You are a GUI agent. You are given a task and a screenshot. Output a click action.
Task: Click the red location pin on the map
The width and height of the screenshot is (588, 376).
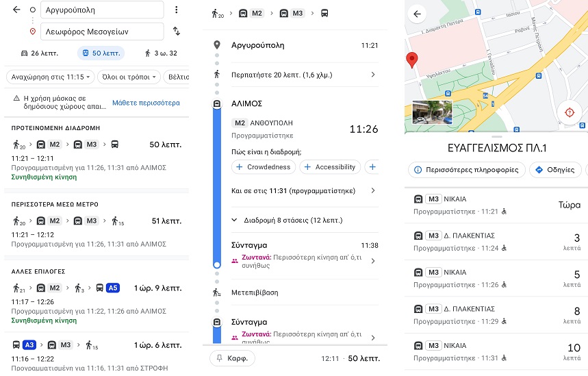412,60
